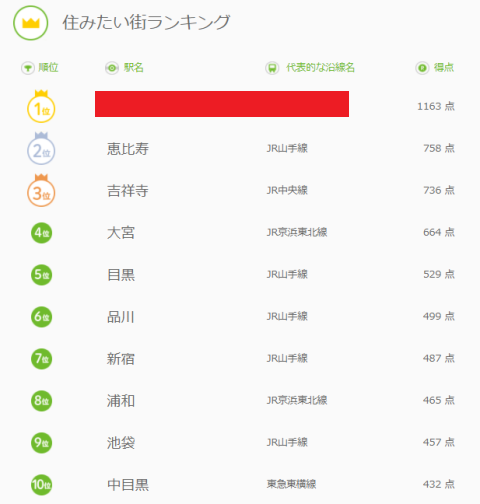Open the 大宮 station entry
The width and height of the screenshot is (480, 504).
(x=121, y=233)
